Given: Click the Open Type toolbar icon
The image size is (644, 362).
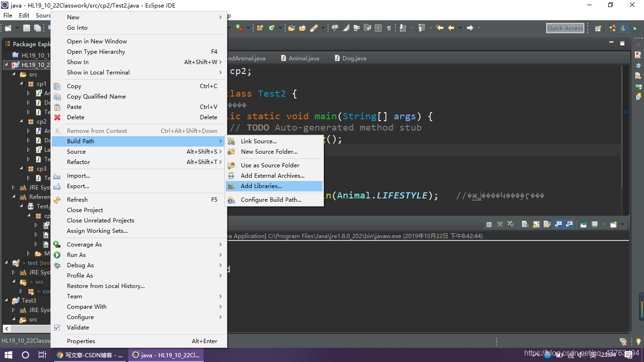Looking at the screenshot, I should tap(291, 28).
